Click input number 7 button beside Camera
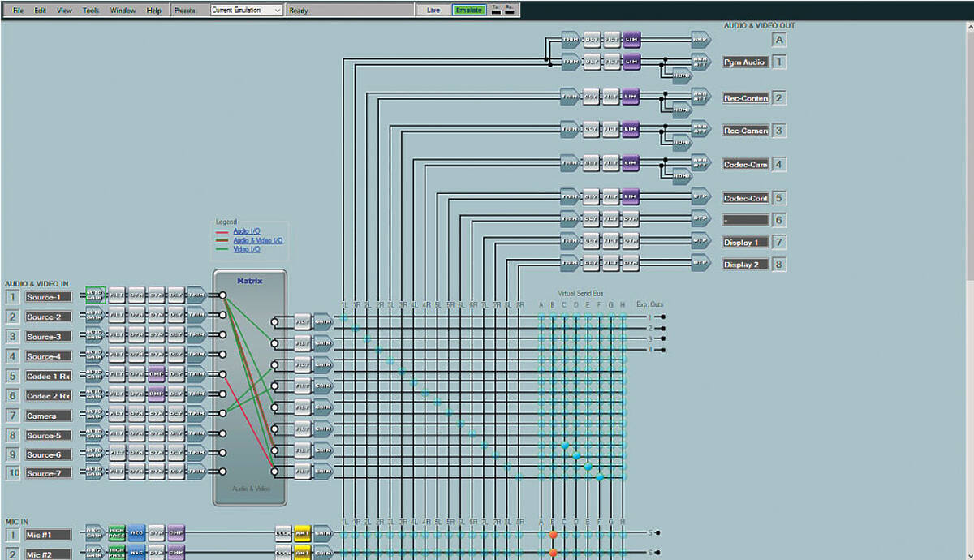This screenshot has width=974, height=560. (13, 416)
